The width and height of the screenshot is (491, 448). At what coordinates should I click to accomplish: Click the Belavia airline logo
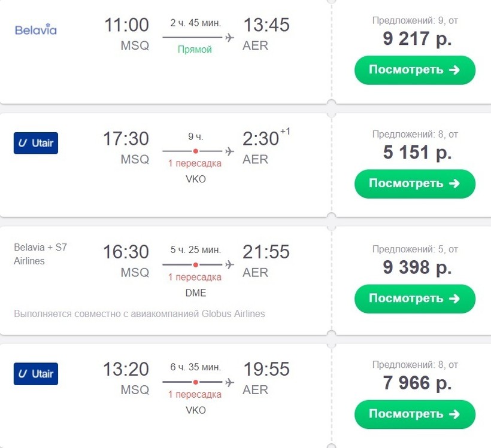[x=35, y=29]
